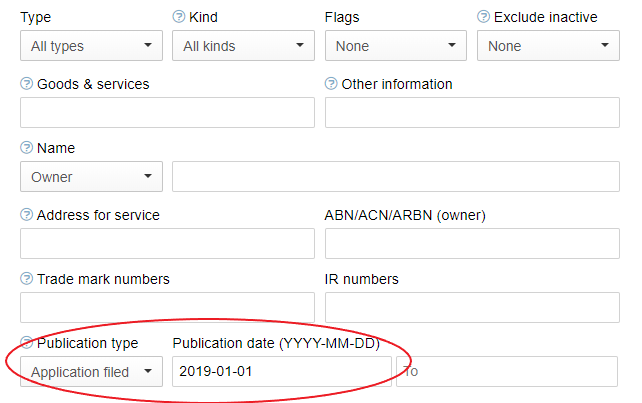The width and height of the screenshot is (642, 403).
Task: Click the publication date field containing 2019-01-01
Action: (281, 372)
